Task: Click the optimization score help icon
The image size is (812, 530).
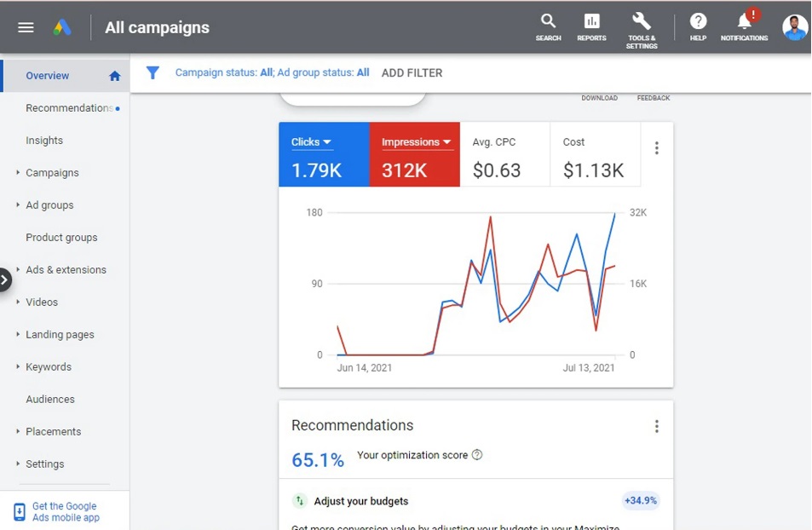Action: click(476, 455)
